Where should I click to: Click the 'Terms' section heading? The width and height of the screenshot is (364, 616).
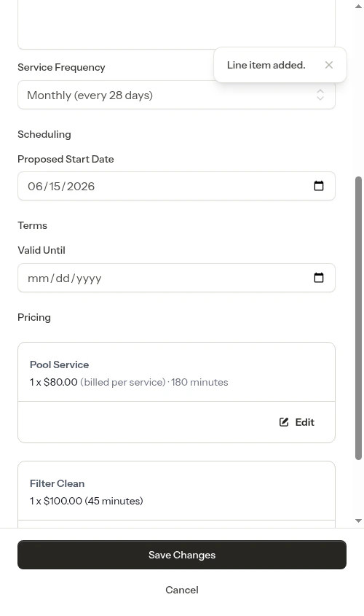33,225
